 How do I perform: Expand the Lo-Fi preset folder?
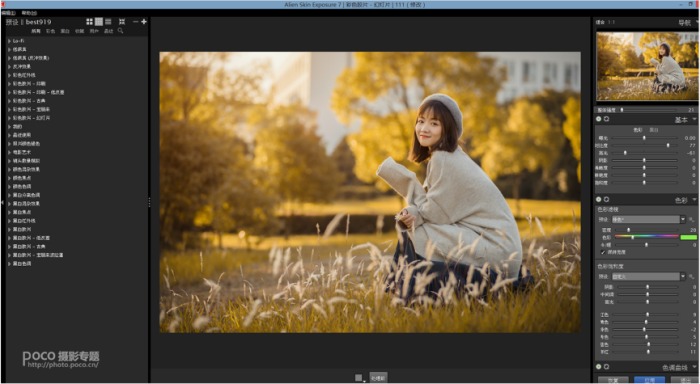9,41
